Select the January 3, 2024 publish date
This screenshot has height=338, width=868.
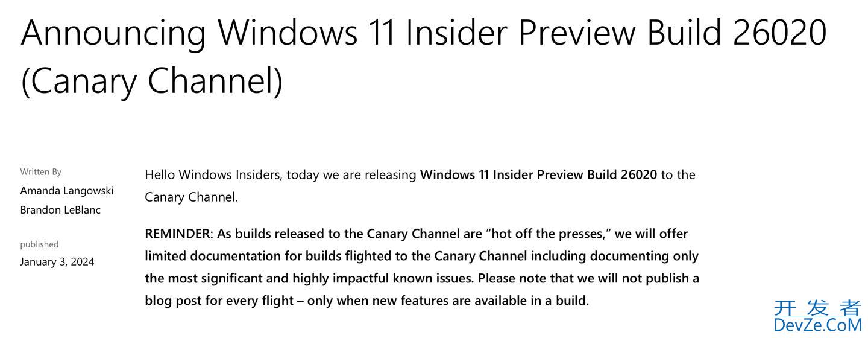57,262
